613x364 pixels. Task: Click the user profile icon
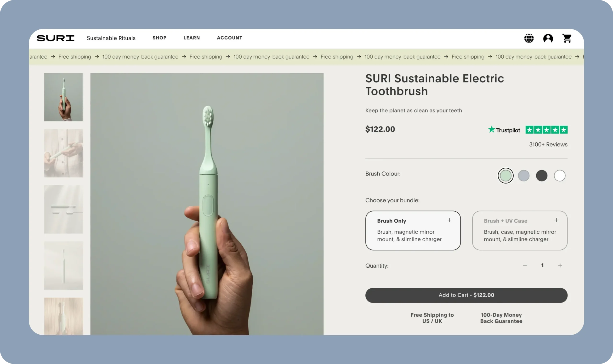548,38
